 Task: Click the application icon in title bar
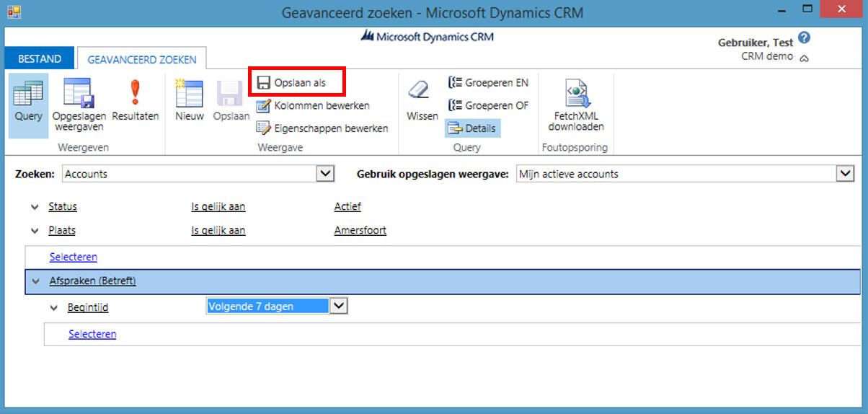point(14,12)
